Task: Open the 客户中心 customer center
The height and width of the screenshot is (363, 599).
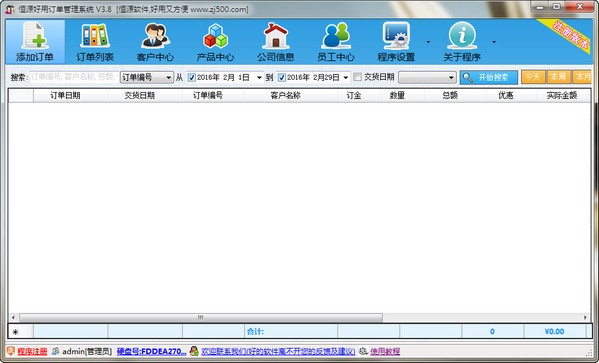Action: tap(155, 42)
